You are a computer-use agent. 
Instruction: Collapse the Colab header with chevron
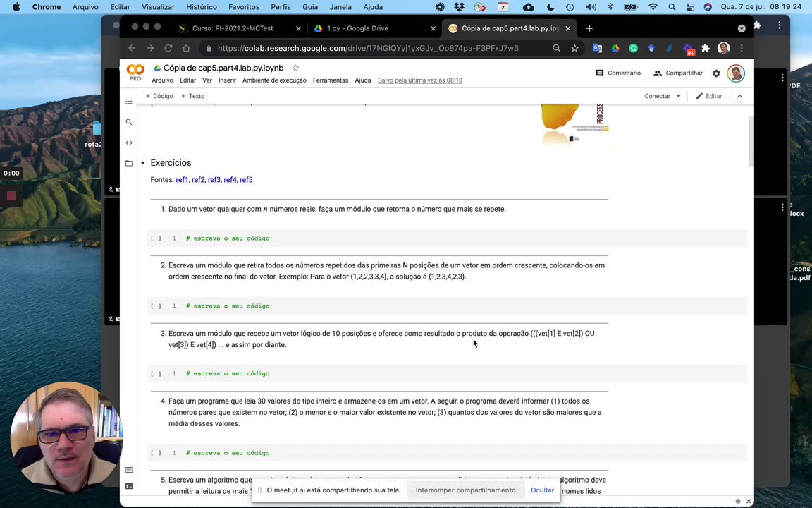point(739,96)
